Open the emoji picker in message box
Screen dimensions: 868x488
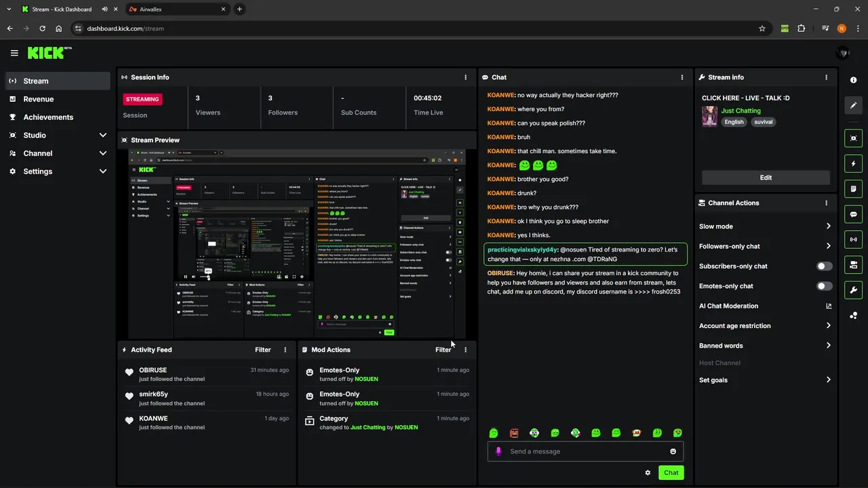(673, 451)
